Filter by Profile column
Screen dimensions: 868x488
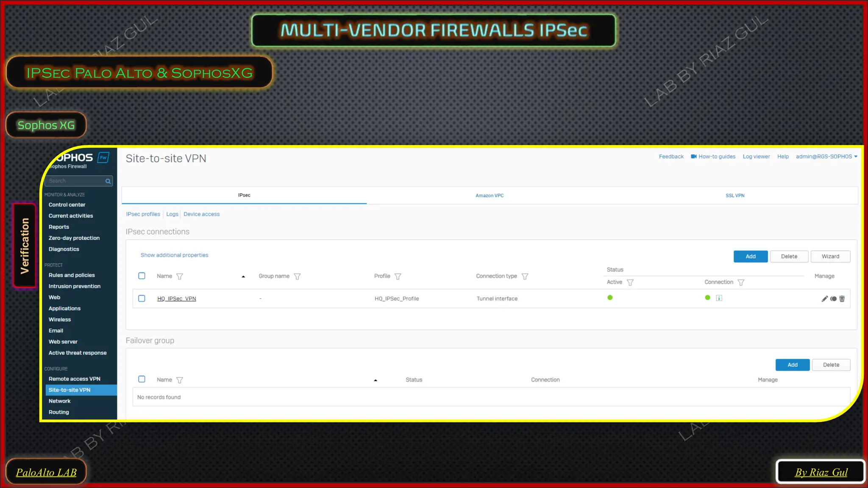tap(398, 276)
